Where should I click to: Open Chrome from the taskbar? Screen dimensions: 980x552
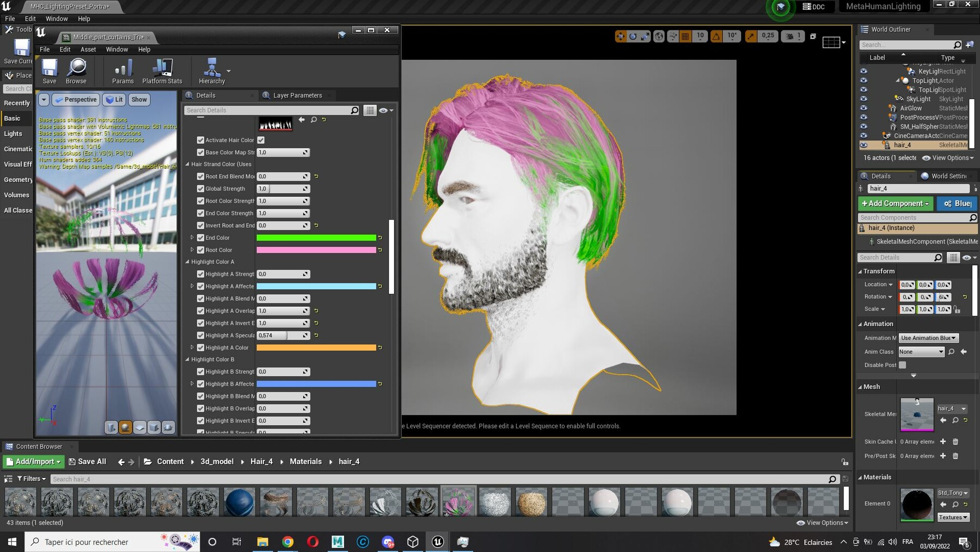tap(288, 542)
